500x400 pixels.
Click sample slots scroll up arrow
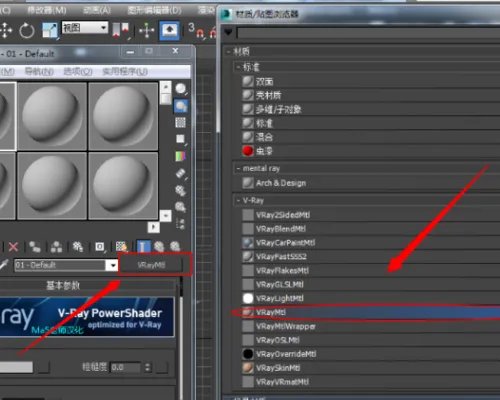tap(165, 87)
